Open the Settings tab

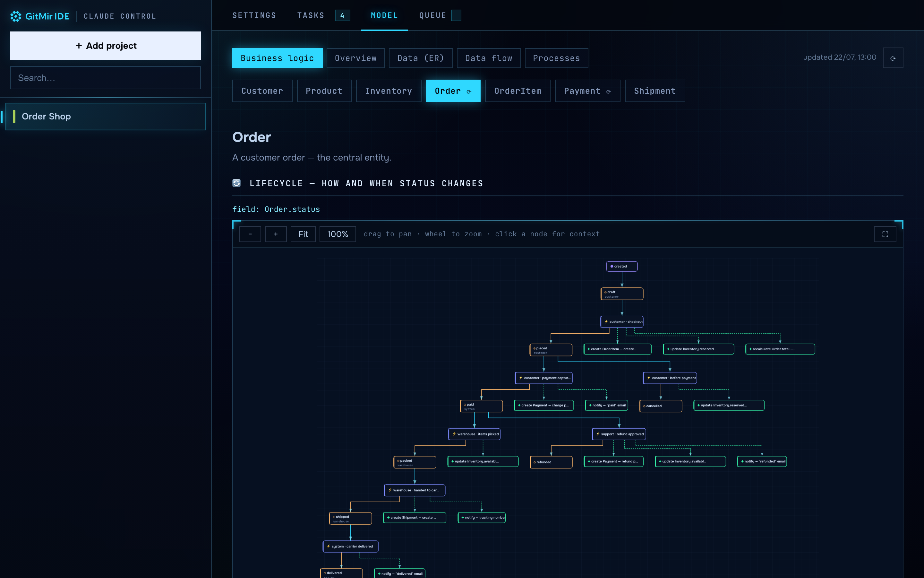pyautogui.click(x=254, y=15)
